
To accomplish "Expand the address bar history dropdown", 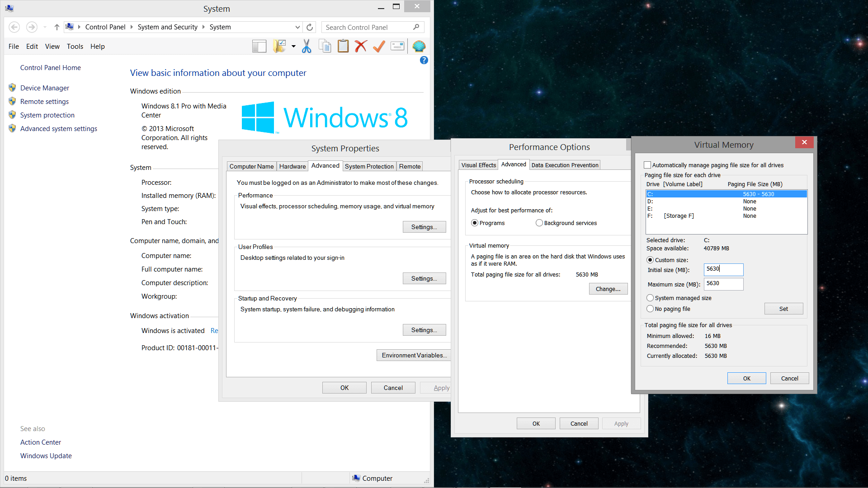I will (297, 27).
